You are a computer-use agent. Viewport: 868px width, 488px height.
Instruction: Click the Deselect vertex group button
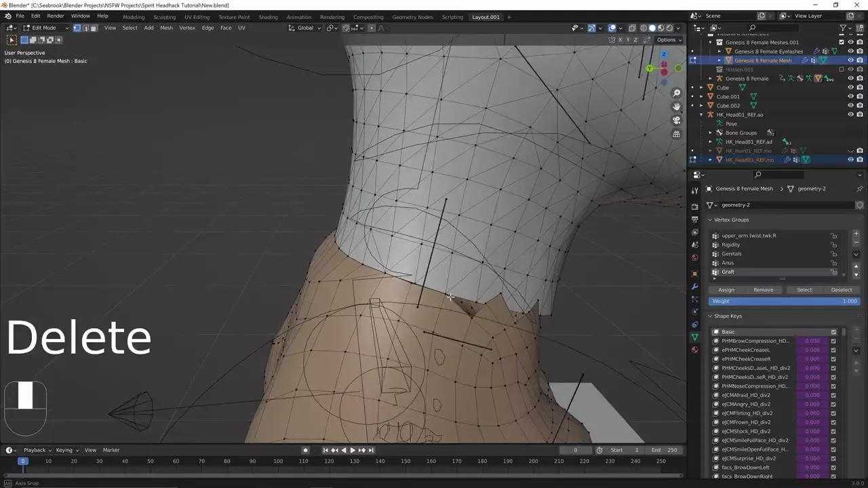click(841, 289)
